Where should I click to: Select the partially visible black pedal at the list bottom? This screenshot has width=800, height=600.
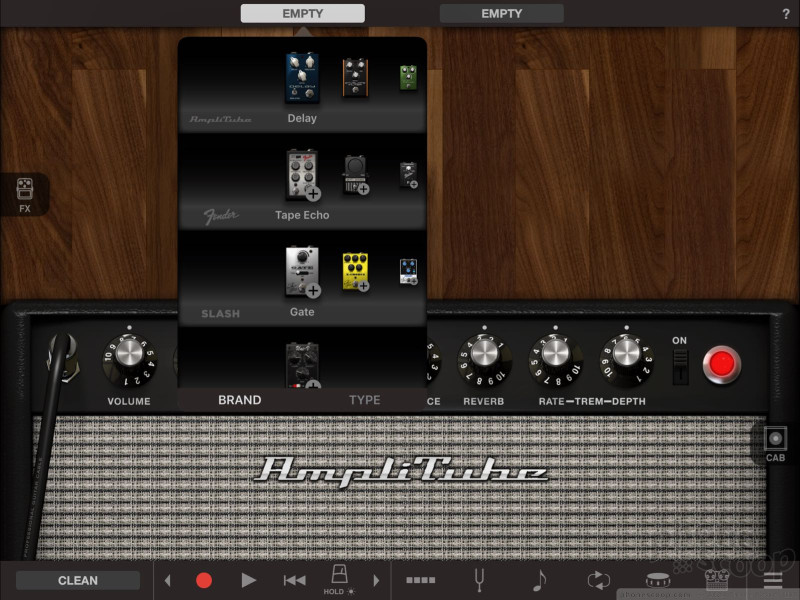302,365
